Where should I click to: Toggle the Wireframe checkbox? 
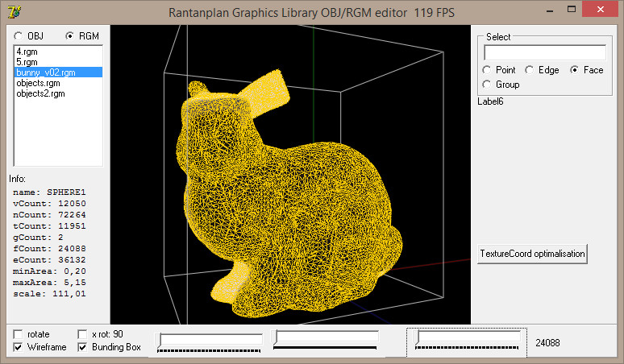tap(19, 347)
